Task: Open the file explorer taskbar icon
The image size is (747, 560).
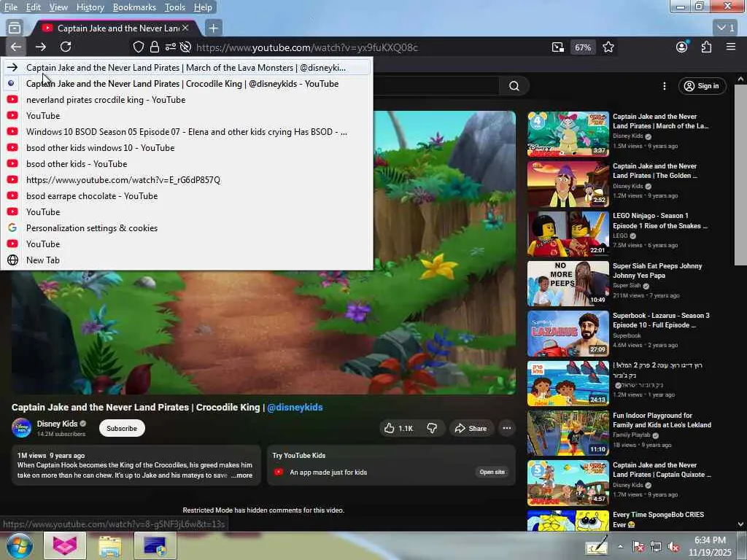Action: click(x=110, y=545)
